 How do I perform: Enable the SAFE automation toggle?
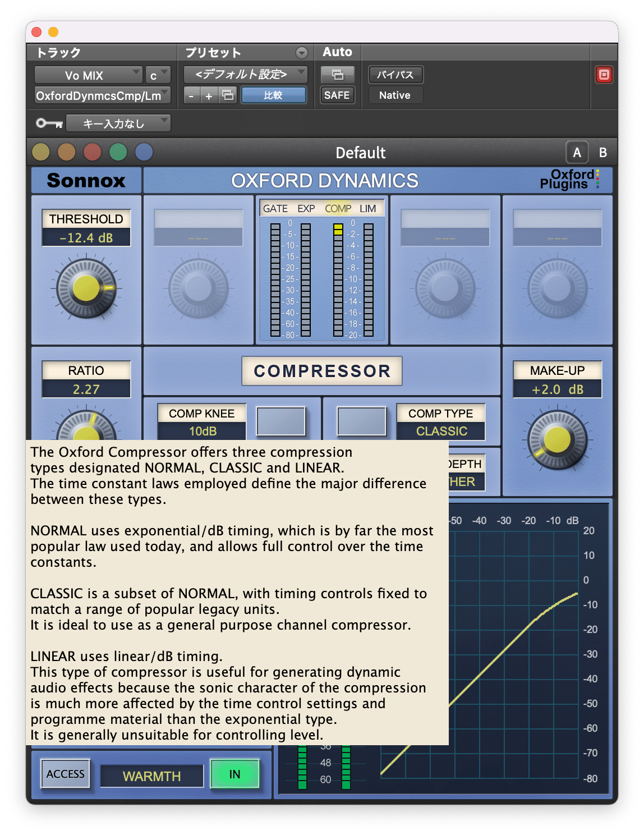(x=337, y=95)
